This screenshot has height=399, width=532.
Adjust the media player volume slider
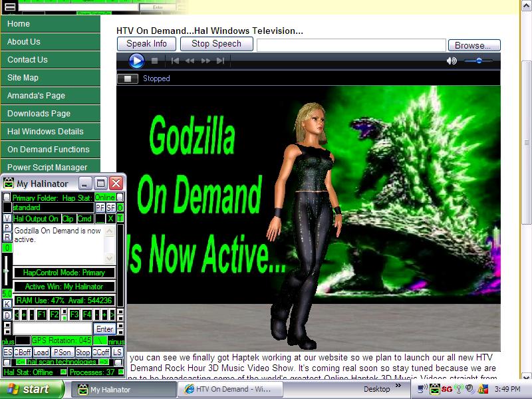(x=479, y=61)
